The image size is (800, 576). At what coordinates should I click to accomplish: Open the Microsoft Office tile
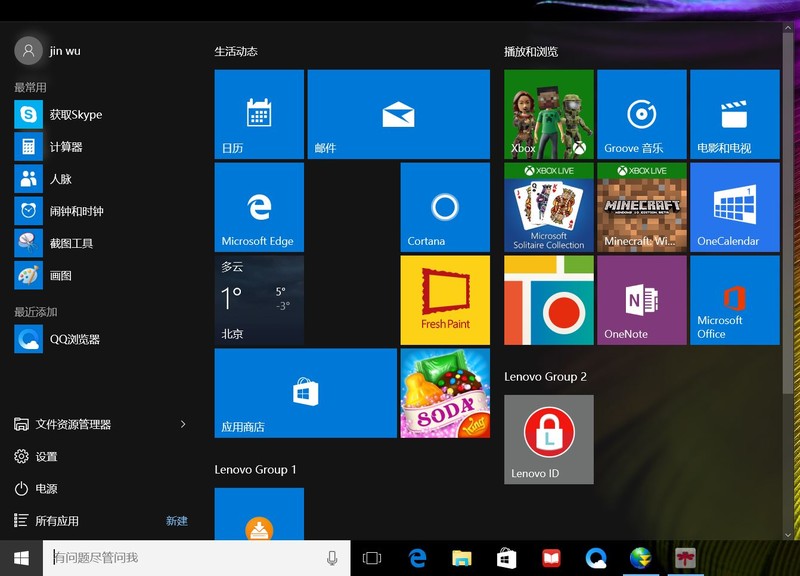pyautogui.click(x=735, y=300)
